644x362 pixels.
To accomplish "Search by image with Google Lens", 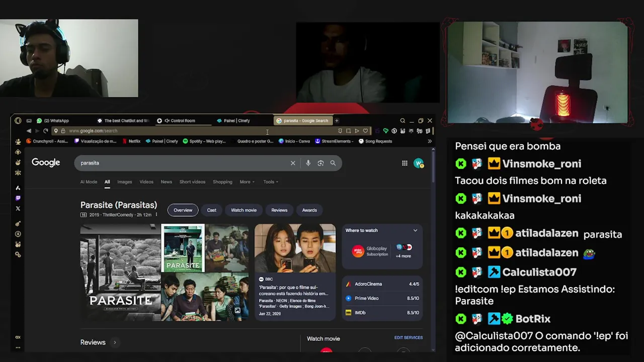I will coord(320,163).
